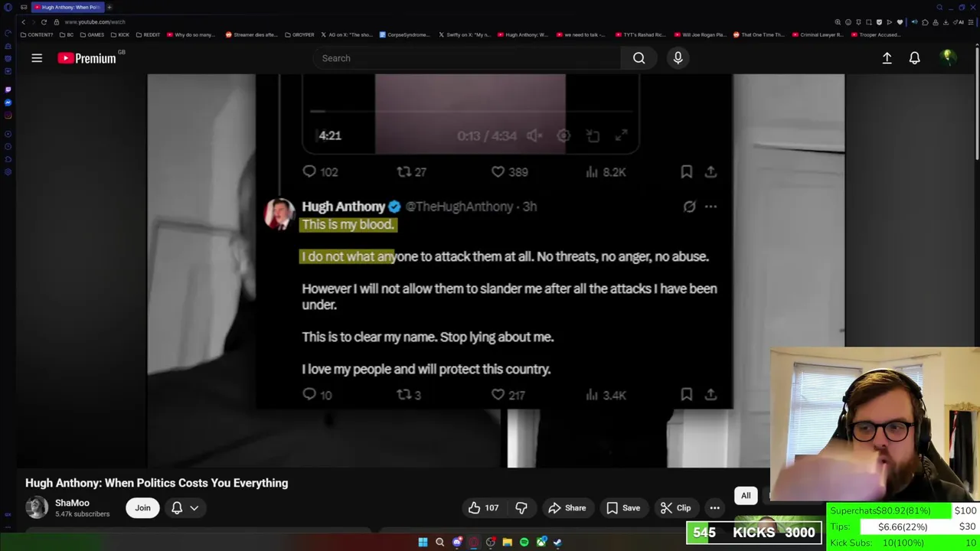Open 'Streamer dies afte...' Reddit bookmark
The height and width of the screenshot is (551, 980).
coord(252,34)
